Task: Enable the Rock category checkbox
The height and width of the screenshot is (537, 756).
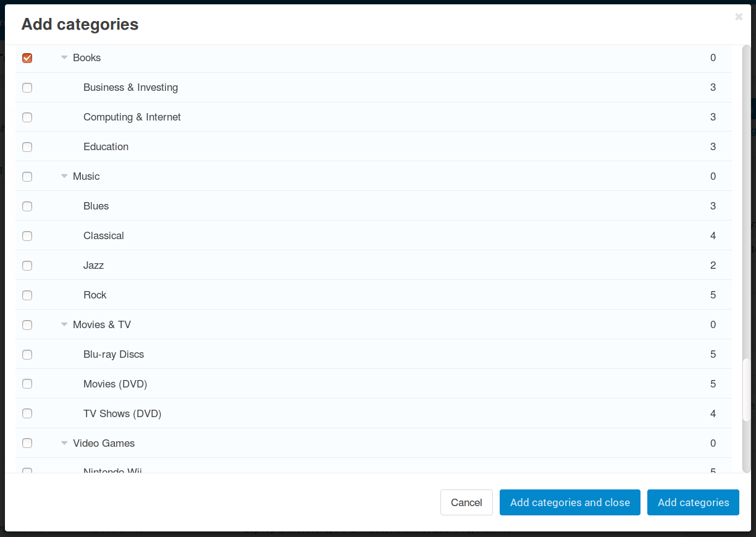Action: click(x=27, y=295)
